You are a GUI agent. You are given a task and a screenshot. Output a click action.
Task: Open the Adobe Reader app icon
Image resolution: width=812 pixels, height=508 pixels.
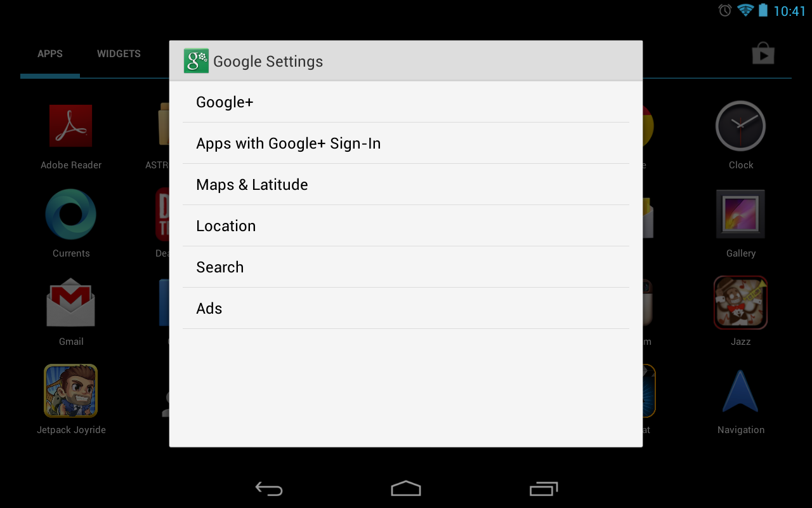point(71,126)
